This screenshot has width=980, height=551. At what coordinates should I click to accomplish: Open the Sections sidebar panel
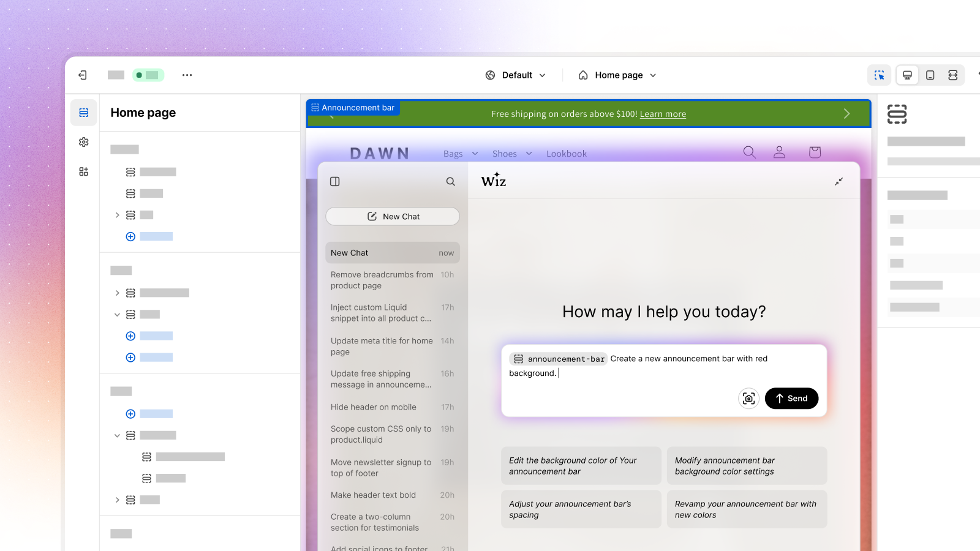point(84,113)
